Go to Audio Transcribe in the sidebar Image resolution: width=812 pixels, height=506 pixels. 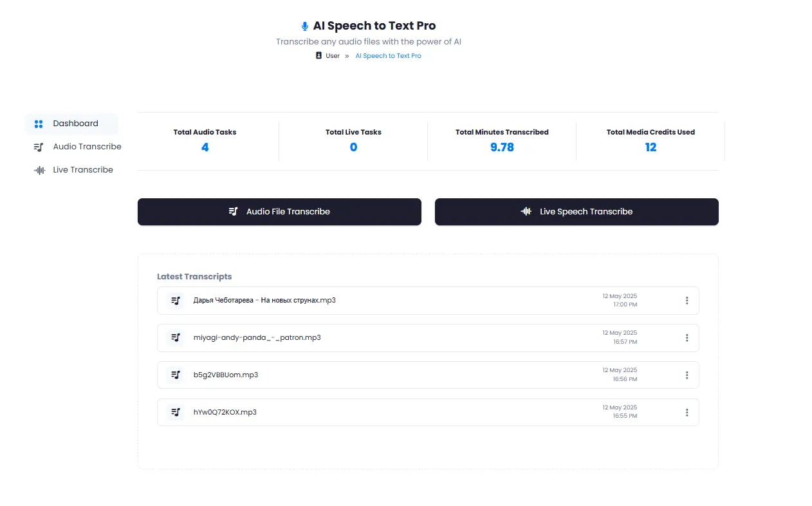click(x=77, y=147)
